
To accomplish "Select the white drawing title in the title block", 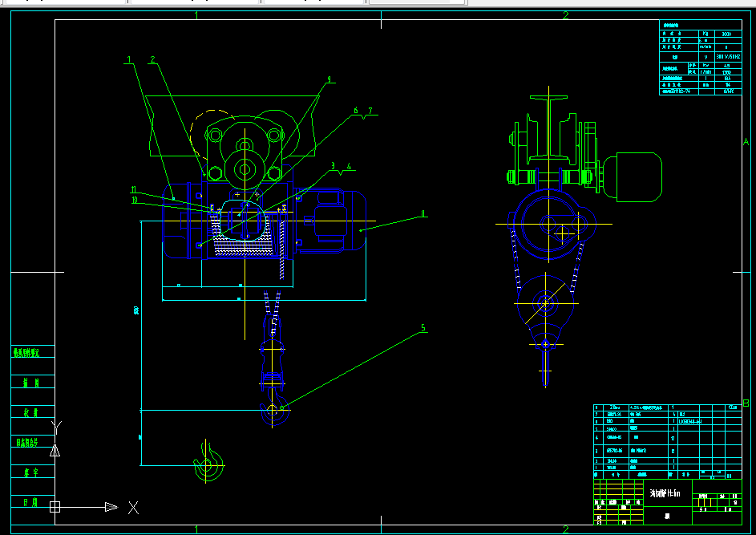I will (x=665, y=493).
